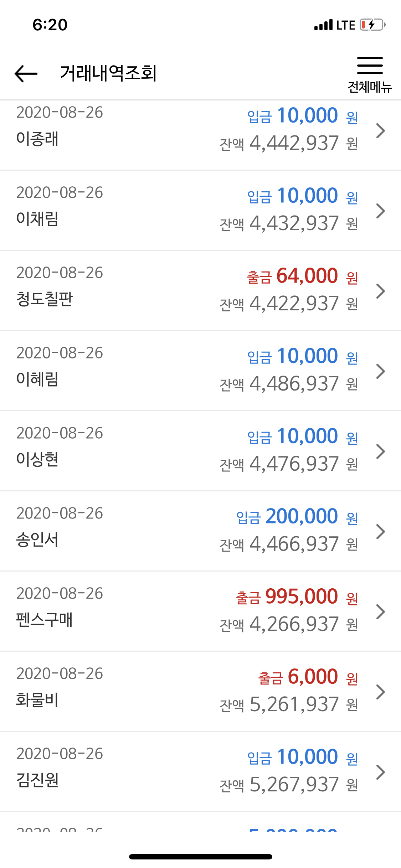The height and width of the screenshot is (868, 401).
Task: Tap the 출금 995,000 원 amount
Action: pos(297,597)
